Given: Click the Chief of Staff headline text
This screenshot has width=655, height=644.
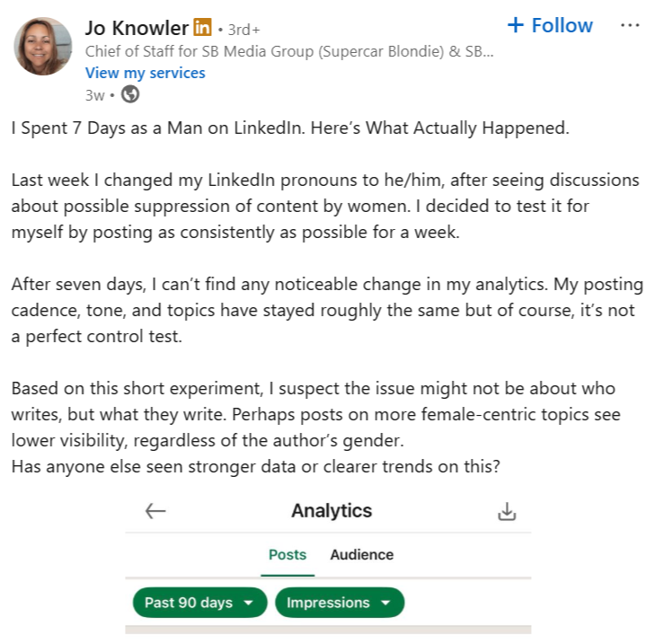Looking at the screenshot, I should point(288,51).
